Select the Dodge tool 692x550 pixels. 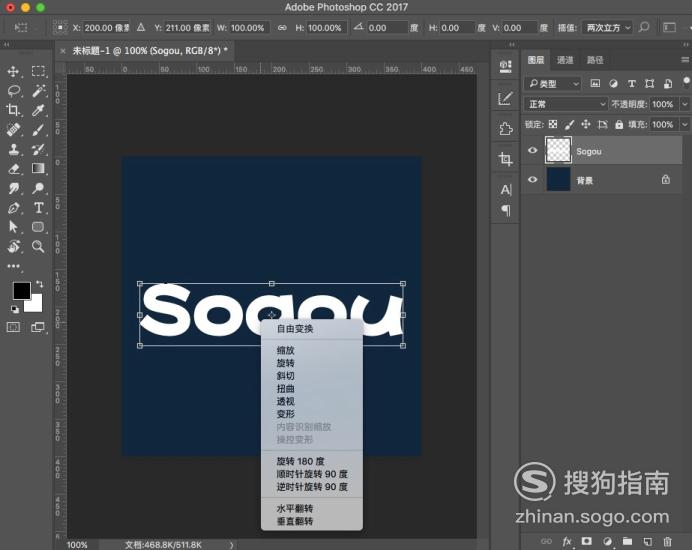[x=38, y=188]
